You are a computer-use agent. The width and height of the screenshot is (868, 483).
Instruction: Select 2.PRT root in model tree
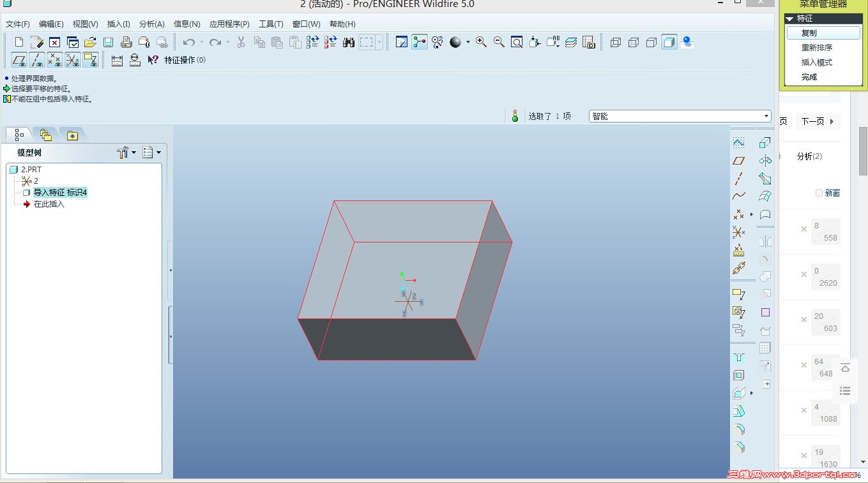click(x=31, y=170)
